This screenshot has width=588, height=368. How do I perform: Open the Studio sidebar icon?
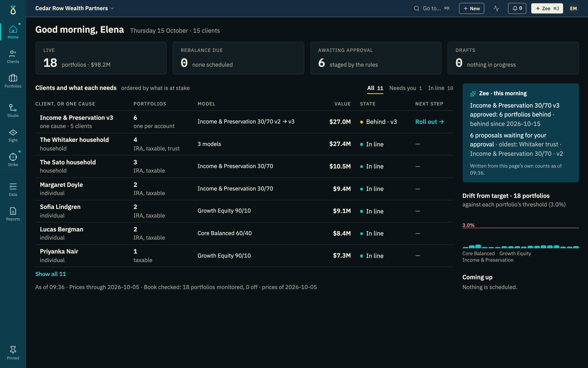tap(13, 110)
